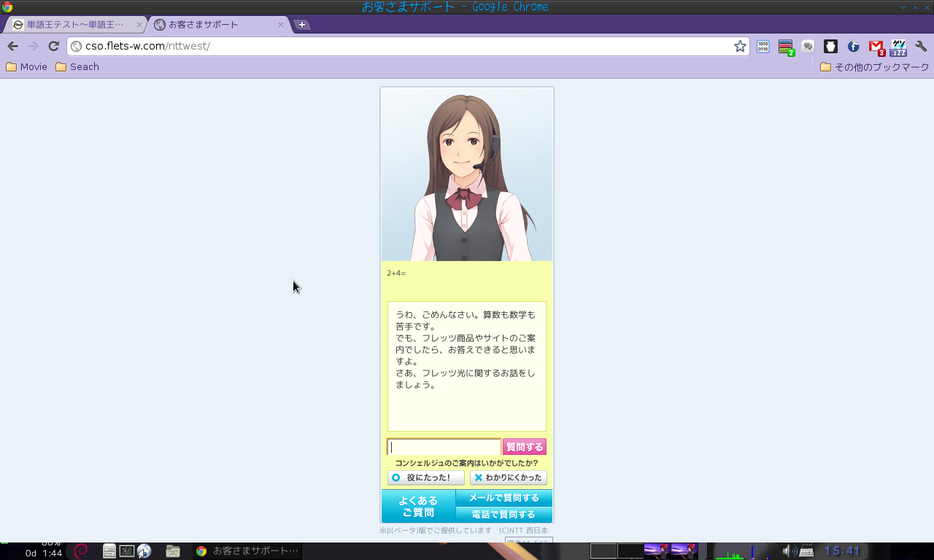Open the camera folder taskbar icon
Image resolution: width=934 pixels, height=560 pixels.
173,551
